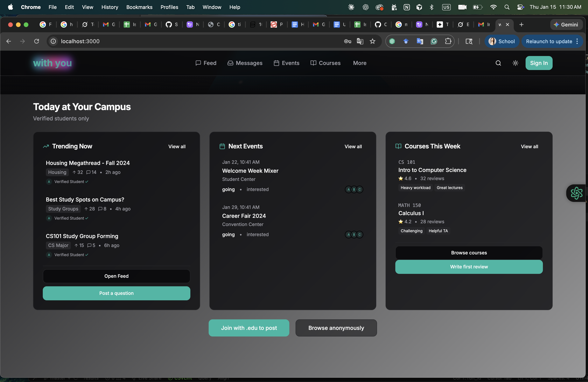Viewport: 588px width, 382px height.
Task: Open the Bluetooth menu bar icon
Action: point(432,7)
